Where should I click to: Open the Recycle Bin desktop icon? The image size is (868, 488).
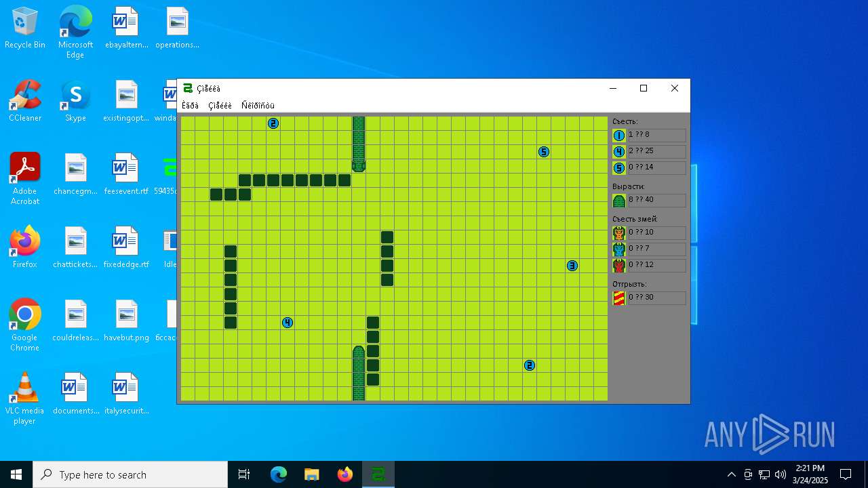pyautogui.click(x=25, y=28)
